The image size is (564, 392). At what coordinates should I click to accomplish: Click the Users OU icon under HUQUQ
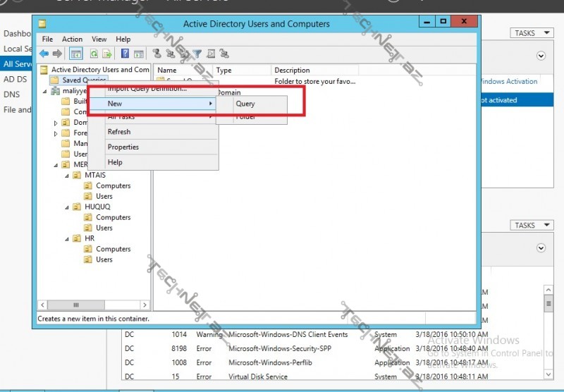pyautogui.click(x=87, y=228)
